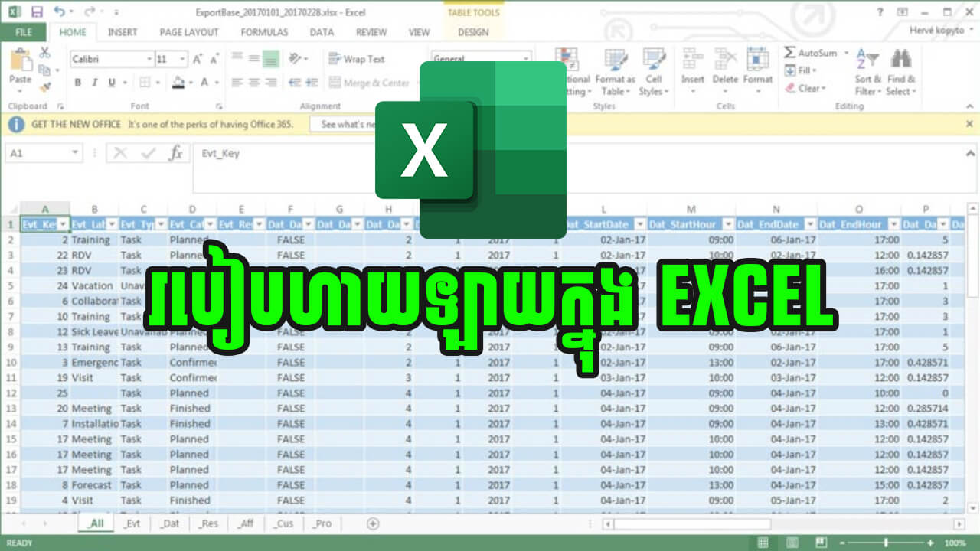The width and height of the screenshot is (980, 551).
Task: Cut selection with the scissors icon
Action: coord(44,53)
